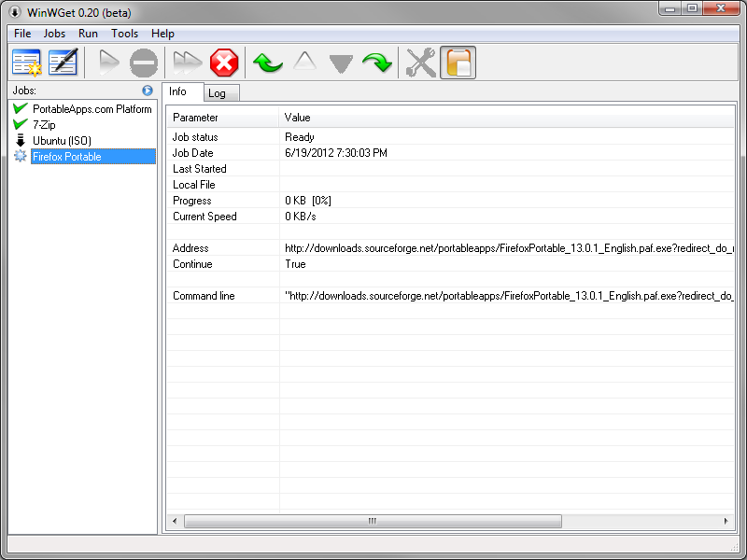The width and height of the screenshot is (747, 560).
Task: Click the gray double-arrow Start All icon
Action: tap(188, 63)
